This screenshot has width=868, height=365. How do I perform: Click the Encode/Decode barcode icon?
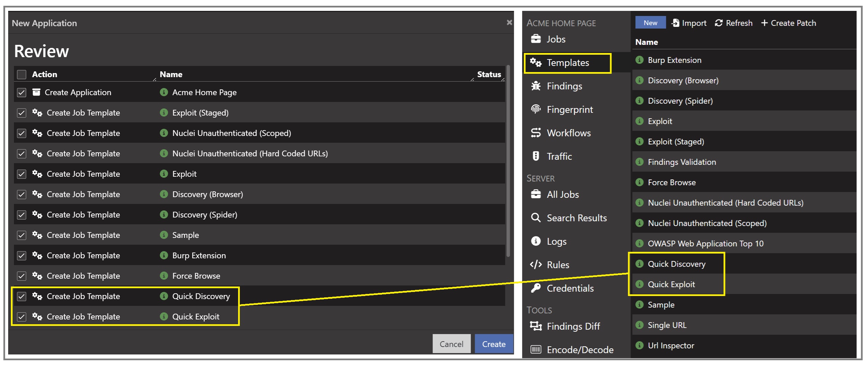click(536, 350)
